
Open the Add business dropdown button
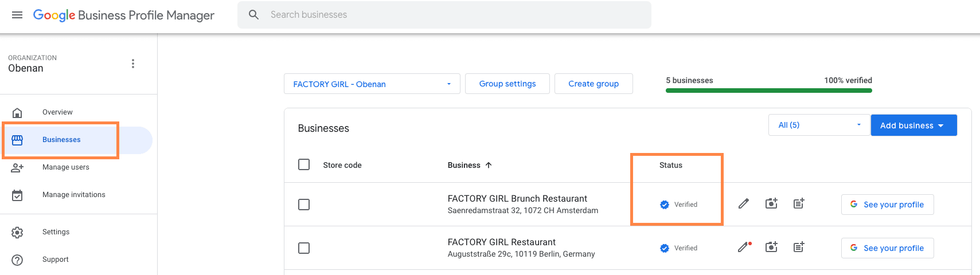[913, 125]
